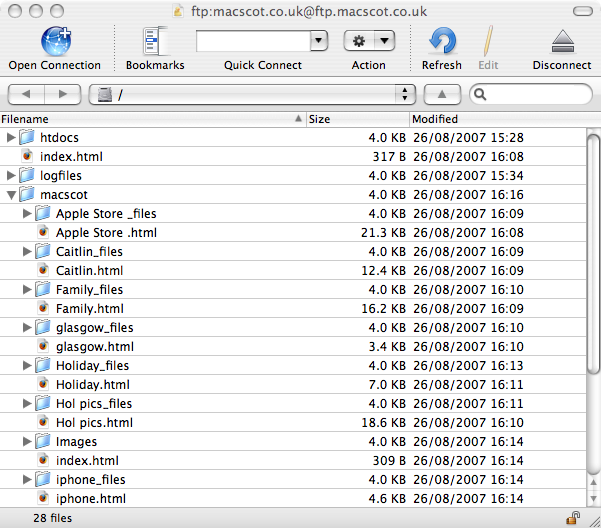
Task: Click the Firefox icon next to Caitlin.html
Action: point(43,270)
